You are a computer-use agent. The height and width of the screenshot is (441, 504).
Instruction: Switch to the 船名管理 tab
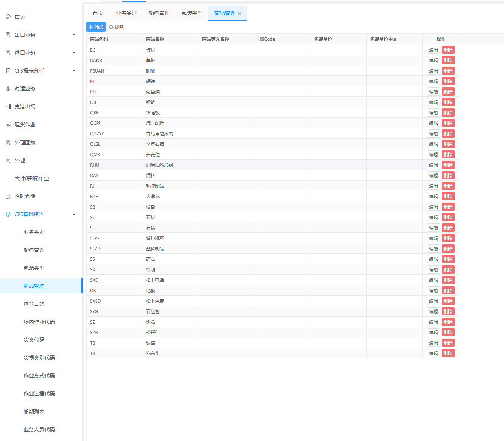pyautogui.click(x=159, y=13)
